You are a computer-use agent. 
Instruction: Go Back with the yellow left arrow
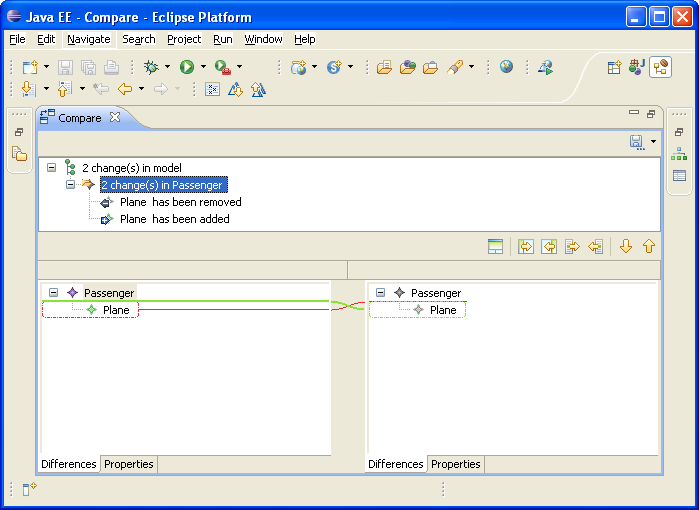click(x=125, y=89)
